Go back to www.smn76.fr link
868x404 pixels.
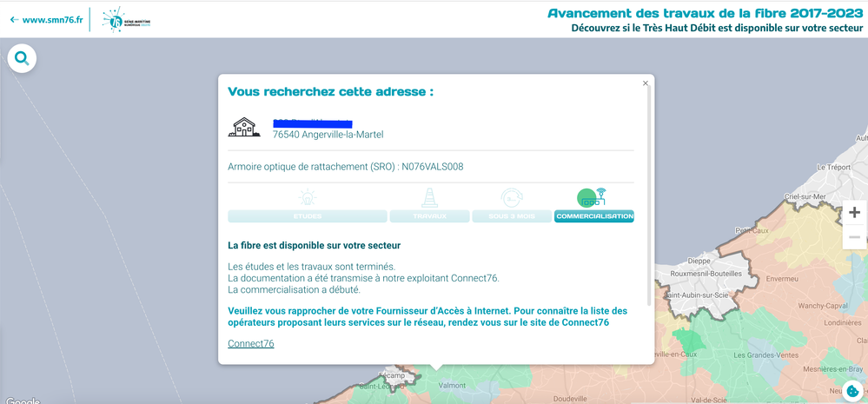coord(47,20)
